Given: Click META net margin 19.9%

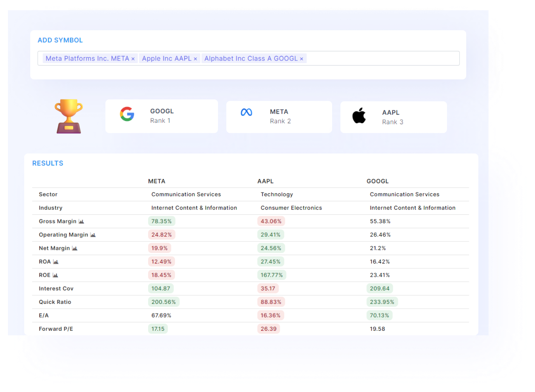Looking at the screenshot, I should click(x=159, y=248).
